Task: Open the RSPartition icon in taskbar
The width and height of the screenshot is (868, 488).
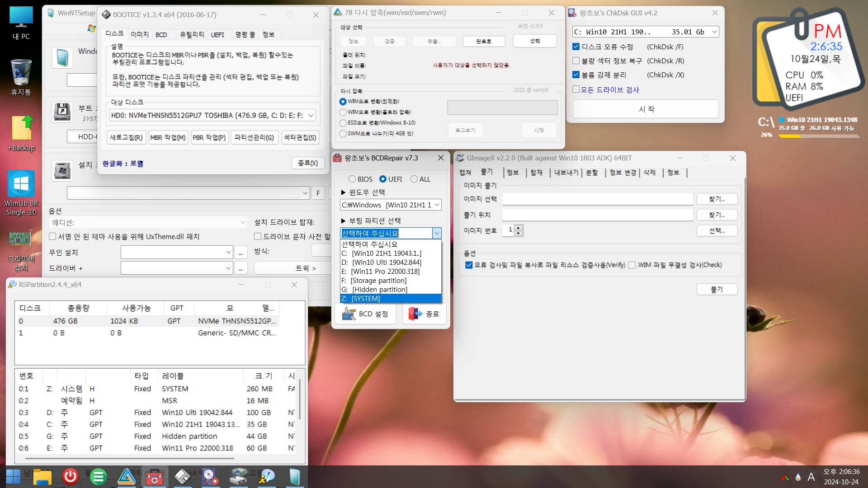Action: pyautogui.click(x=266, y=476)
